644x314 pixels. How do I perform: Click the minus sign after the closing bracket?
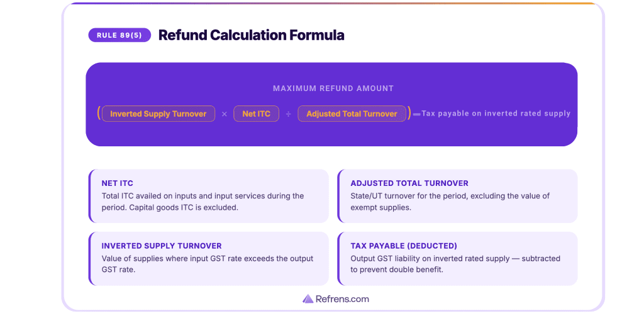(x=416, y=114)
